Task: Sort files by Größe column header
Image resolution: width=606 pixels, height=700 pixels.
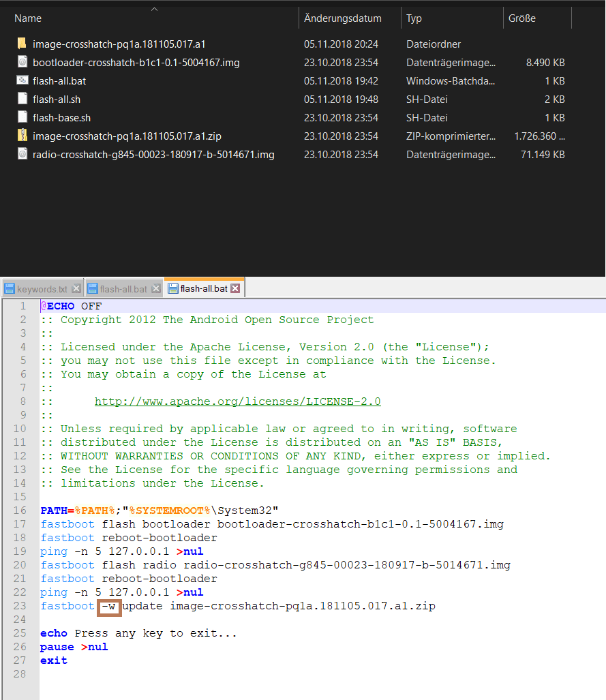Action: coord(521,18)
